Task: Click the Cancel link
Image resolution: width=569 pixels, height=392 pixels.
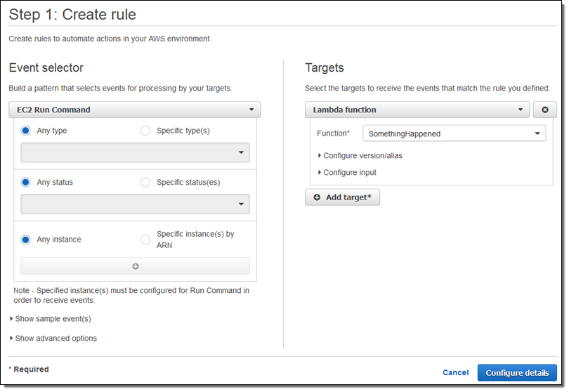Action: coord(455,373)
